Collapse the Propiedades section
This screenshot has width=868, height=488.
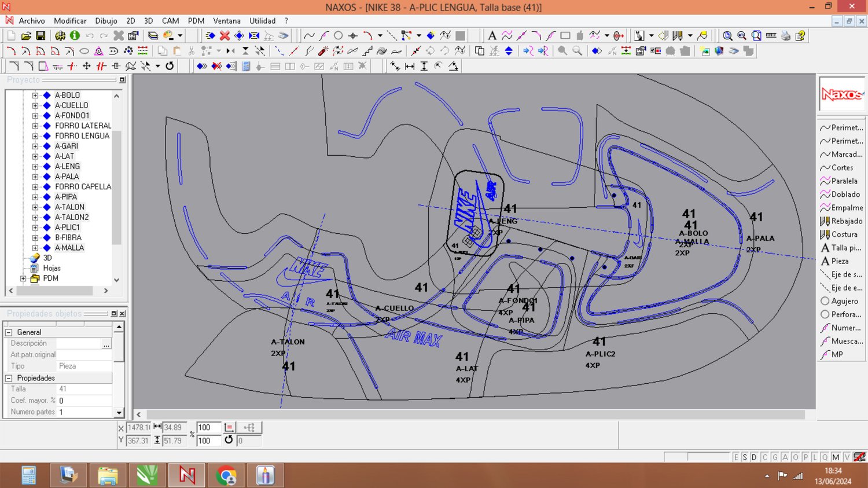pyautogui.click(x=9, y=378)
